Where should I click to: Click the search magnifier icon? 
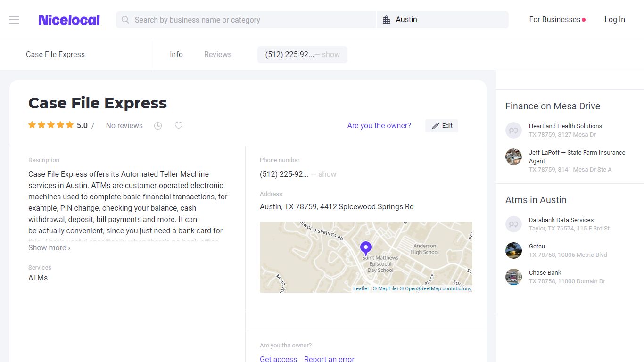click(125, 20)
